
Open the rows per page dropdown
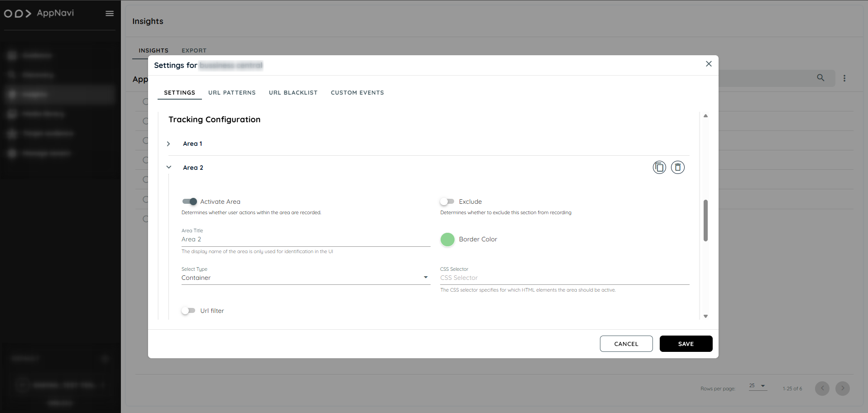pyautogui.click(x=758, y=386)
